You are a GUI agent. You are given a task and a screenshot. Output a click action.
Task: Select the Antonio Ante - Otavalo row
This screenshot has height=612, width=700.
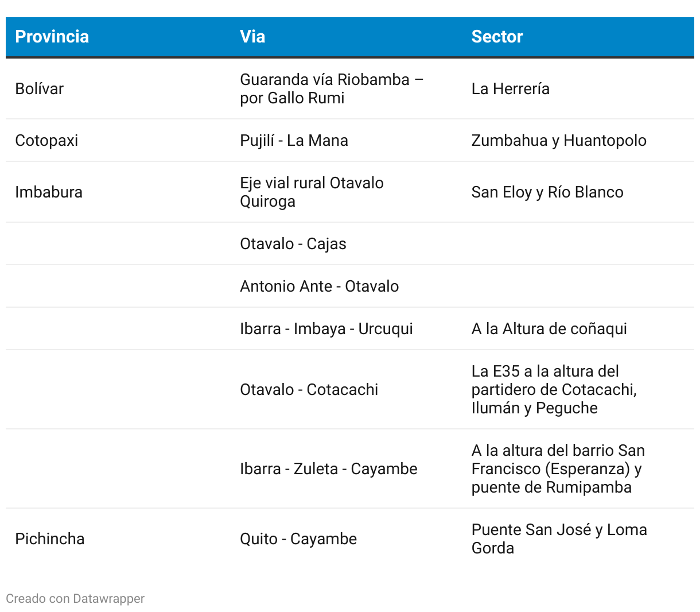(350, 286)
